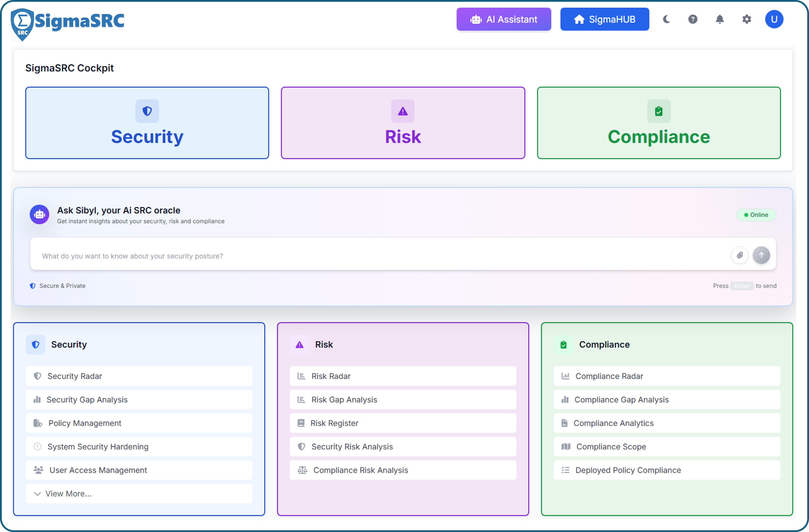Click the send arrow button
Viewport: 809px width, 532px height.
point(761,255)
